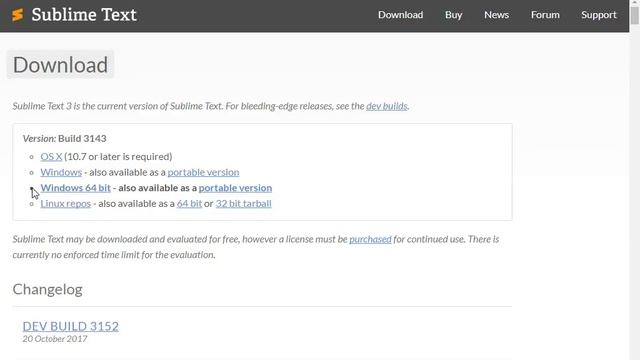
Task: Follow the dev builds link
Action: (x=387, y=106)
